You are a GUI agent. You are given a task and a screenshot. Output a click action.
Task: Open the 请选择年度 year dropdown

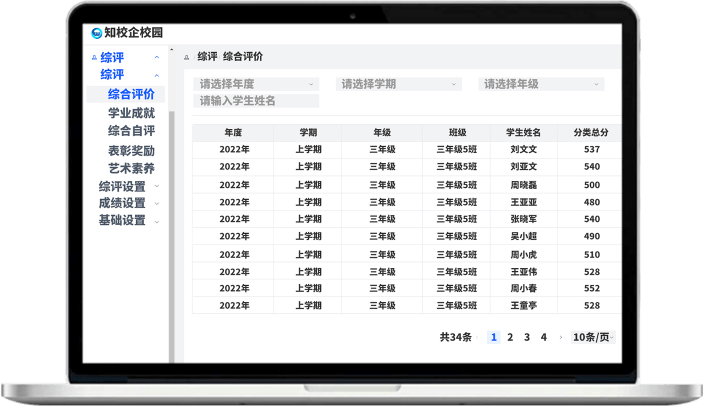tap(257, 84)
